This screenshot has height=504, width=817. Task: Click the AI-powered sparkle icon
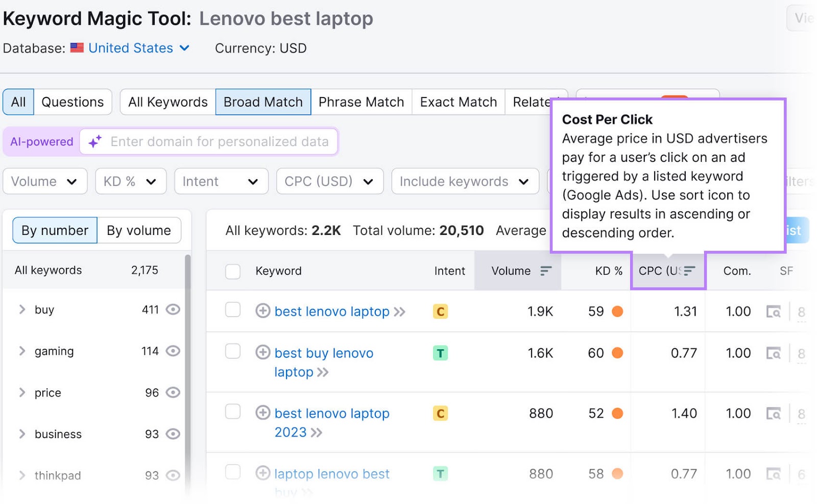94,141
